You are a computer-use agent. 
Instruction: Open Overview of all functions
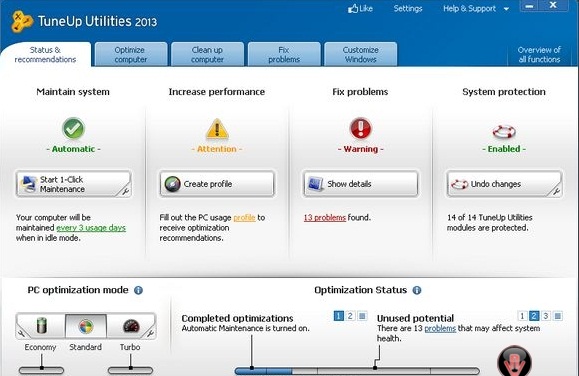(539, 55)
